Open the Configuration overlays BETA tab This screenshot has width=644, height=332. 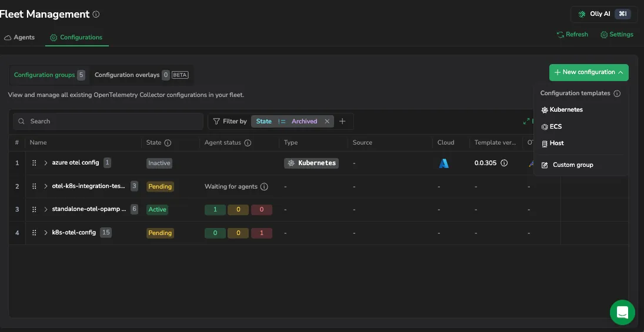(x=141, y=75)
